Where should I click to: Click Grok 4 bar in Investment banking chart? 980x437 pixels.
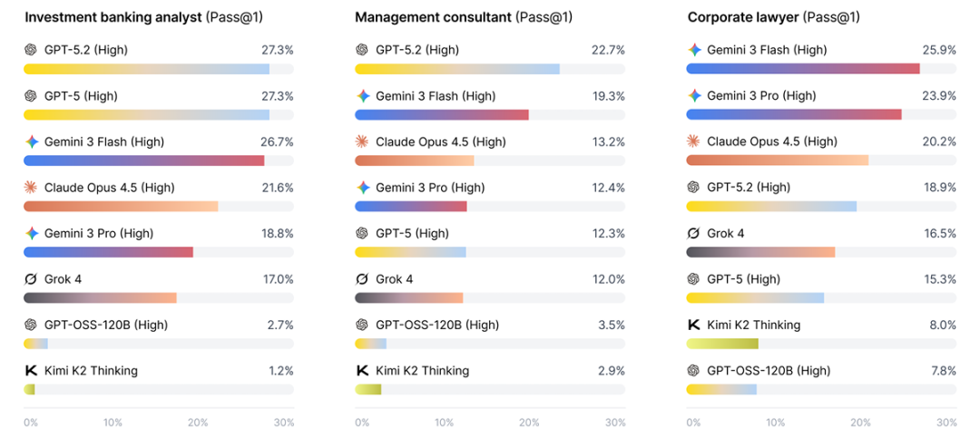100,298
